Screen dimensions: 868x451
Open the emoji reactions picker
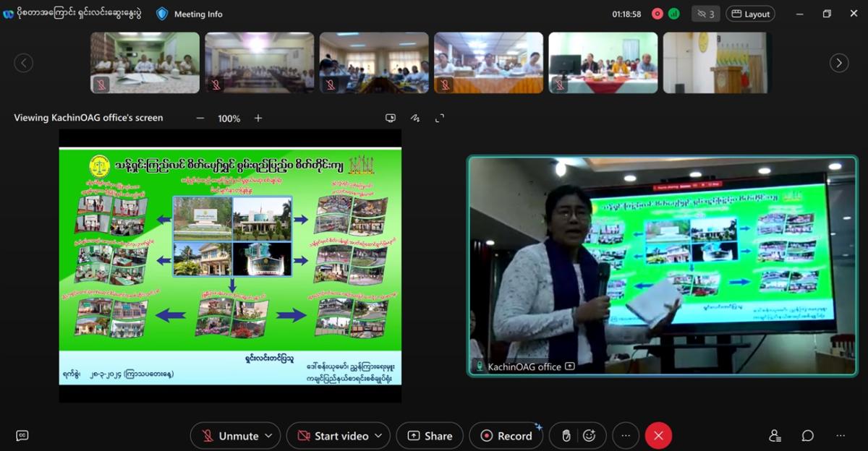(x=590, y=436)
